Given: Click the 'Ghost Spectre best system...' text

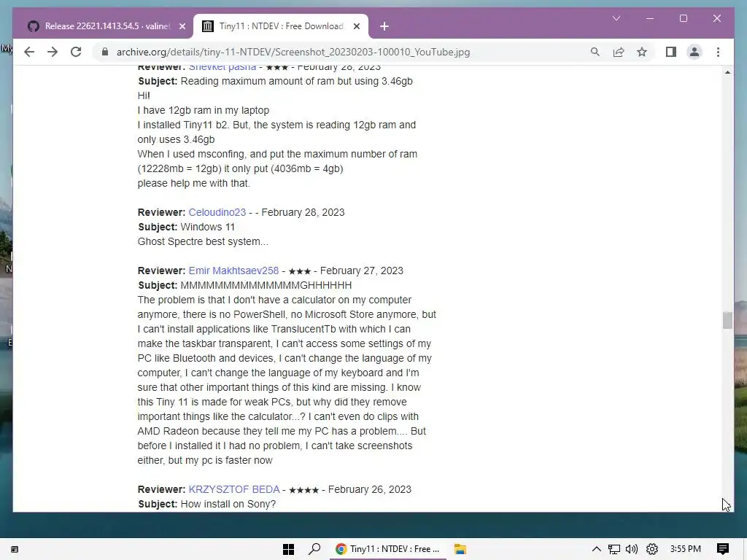Looking at the screenshot, I should tap(203, 241).
